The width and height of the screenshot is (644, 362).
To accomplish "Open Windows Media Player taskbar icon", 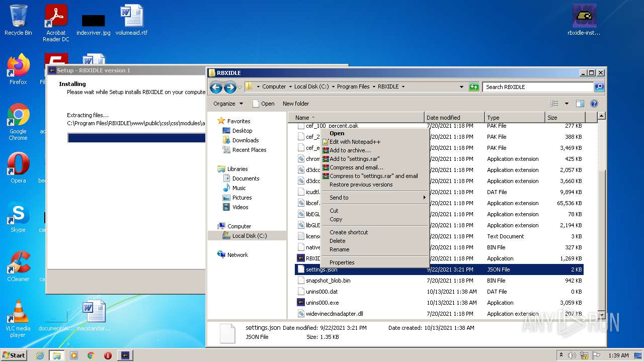I will (73, 355).
